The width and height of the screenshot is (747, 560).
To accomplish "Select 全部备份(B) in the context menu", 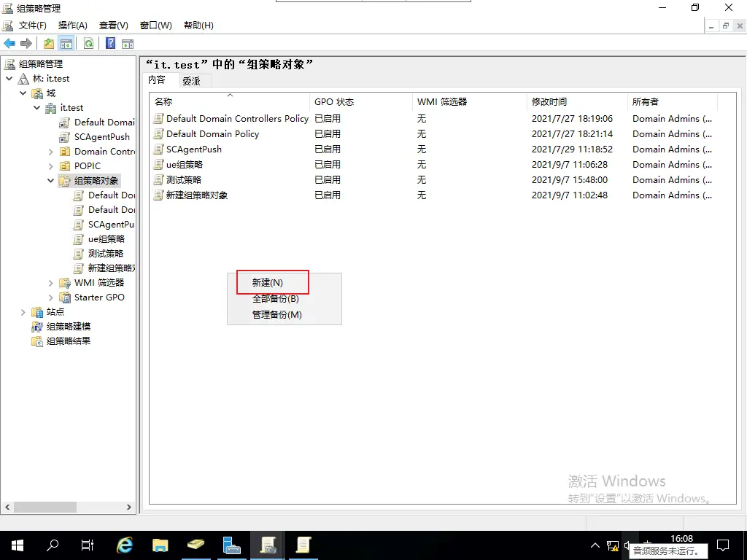I will [x=275, y=298].
